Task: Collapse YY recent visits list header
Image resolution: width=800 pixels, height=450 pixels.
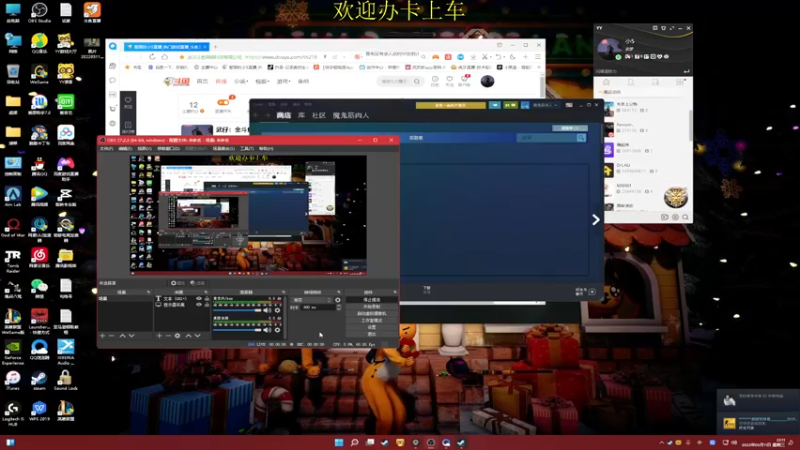Action: (x=611, y=92)
